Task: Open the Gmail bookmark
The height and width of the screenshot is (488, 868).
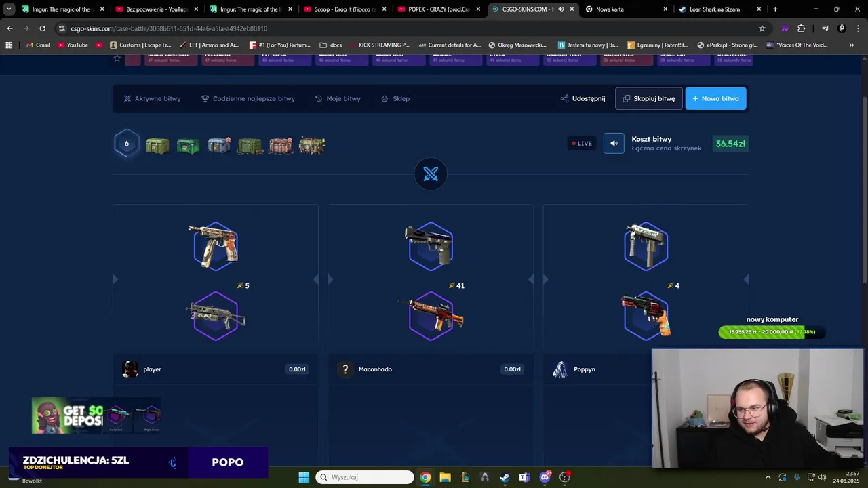Action: (x=37, y=45)
